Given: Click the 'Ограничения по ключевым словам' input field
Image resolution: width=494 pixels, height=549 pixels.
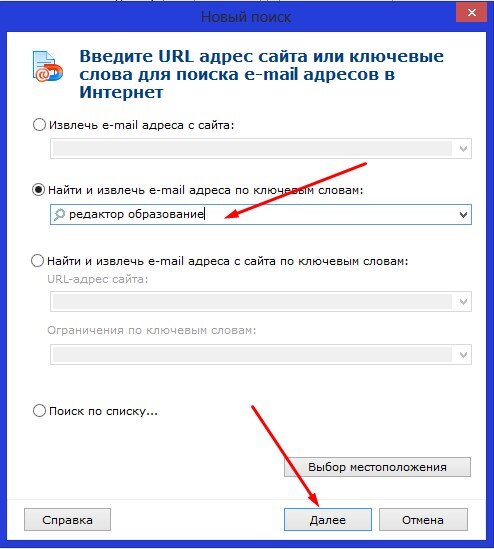Looking at the screenshot, I should point(261,355).
